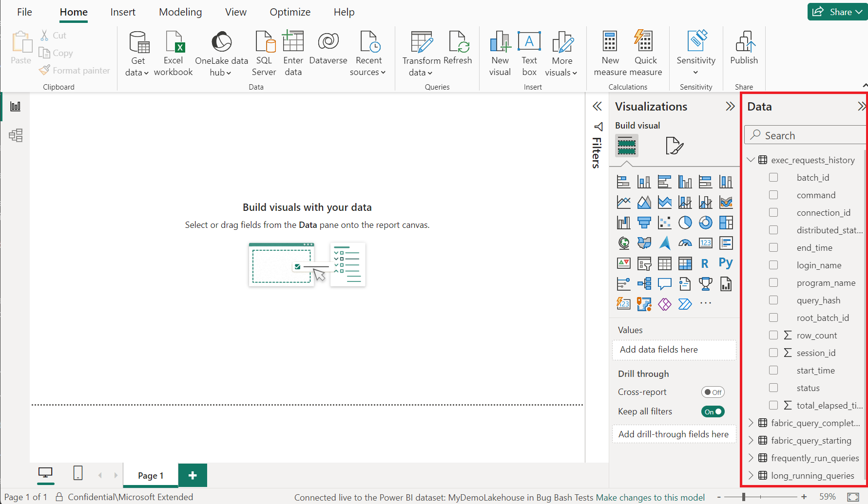Open the Modeling ribbon tab
This screenshot has width=868, height=504.
[180, 12]
